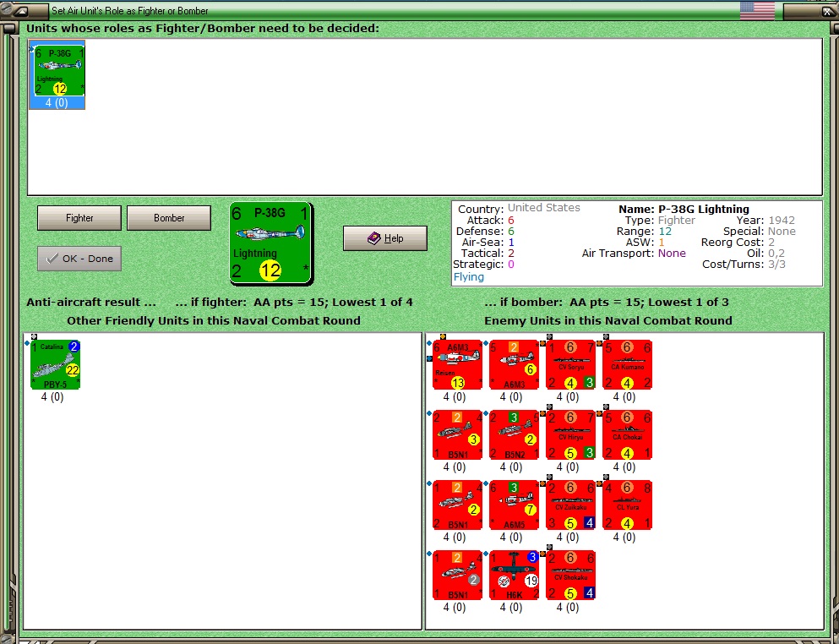
Task: Select the enemy A6M3 counter with range 6
Action: (x=514, y=364)
